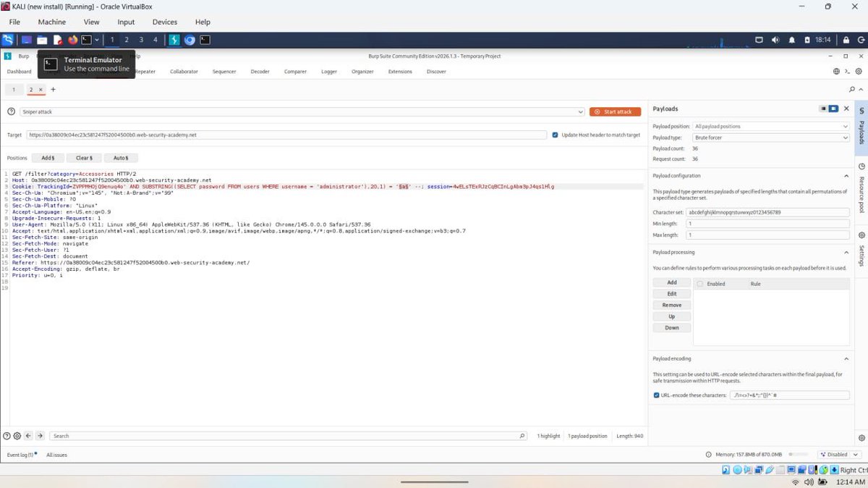The height and width of the screenshot is (488, 868).
Task: Open the Payload position dropdown
Action: 771,126
